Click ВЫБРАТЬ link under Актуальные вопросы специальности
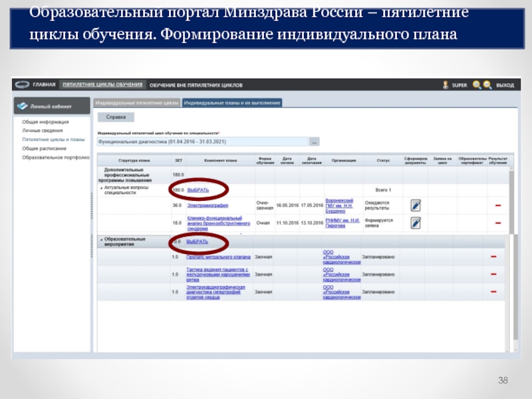The width and height of the screenshot is (532, 399). [198, 190]
